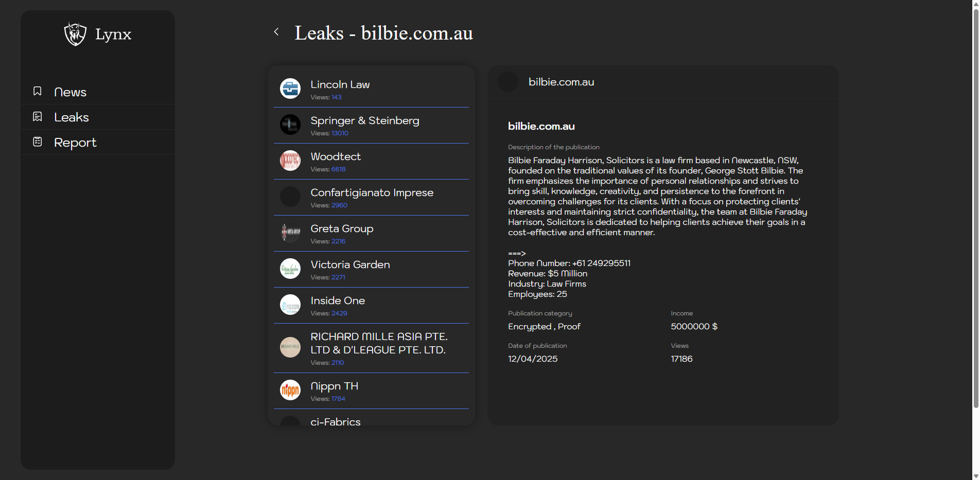Screen dimensions: 980x480
Task: Open the News menu item
Action: click(70, 92)
